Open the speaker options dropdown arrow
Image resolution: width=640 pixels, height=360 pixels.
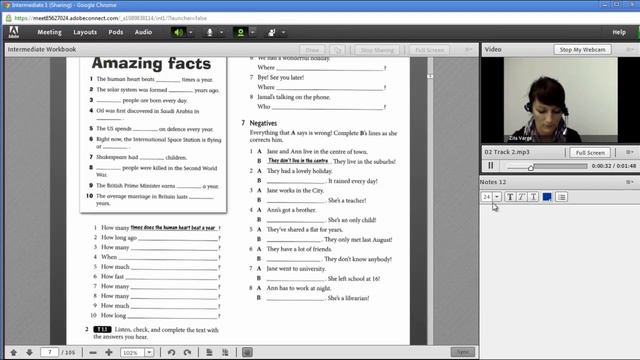[x=190, y=32]
